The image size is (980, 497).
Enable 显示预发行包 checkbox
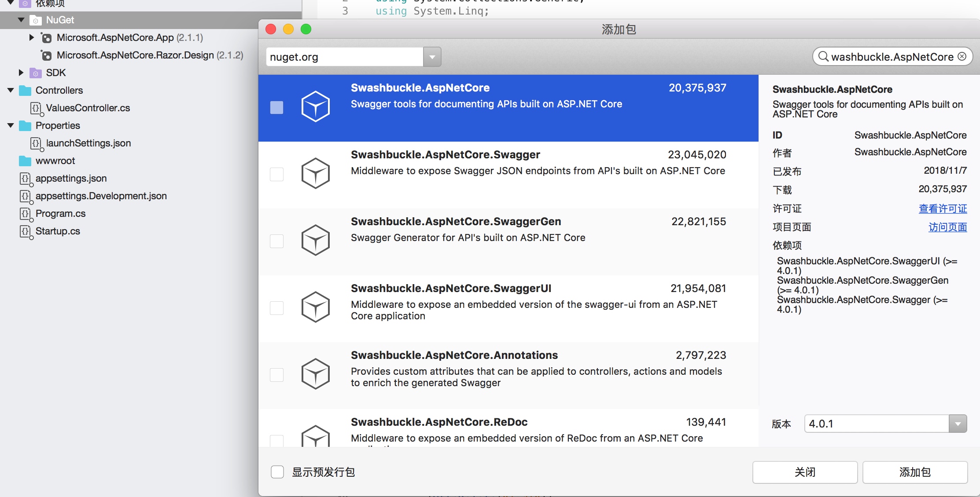[277, 472]
